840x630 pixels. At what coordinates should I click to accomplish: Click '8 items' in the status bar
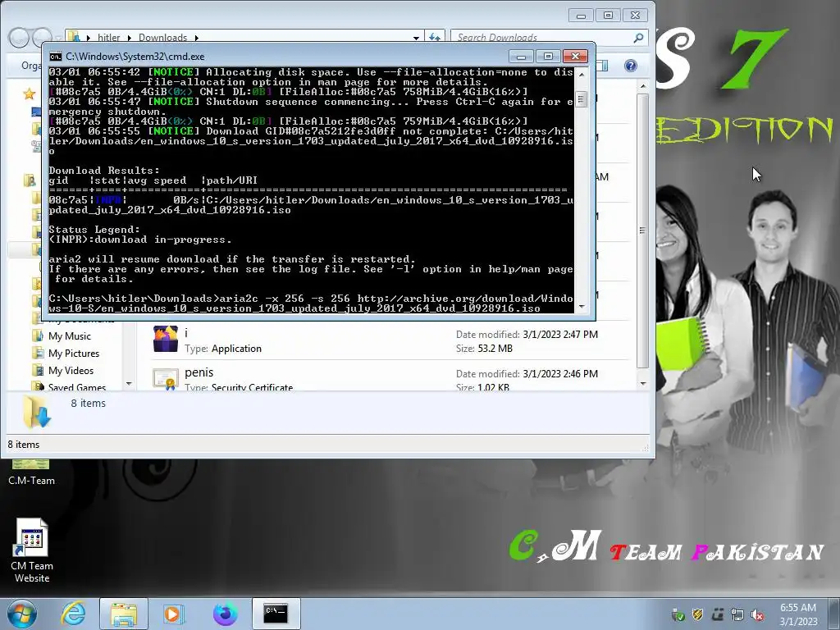point(24,444)
